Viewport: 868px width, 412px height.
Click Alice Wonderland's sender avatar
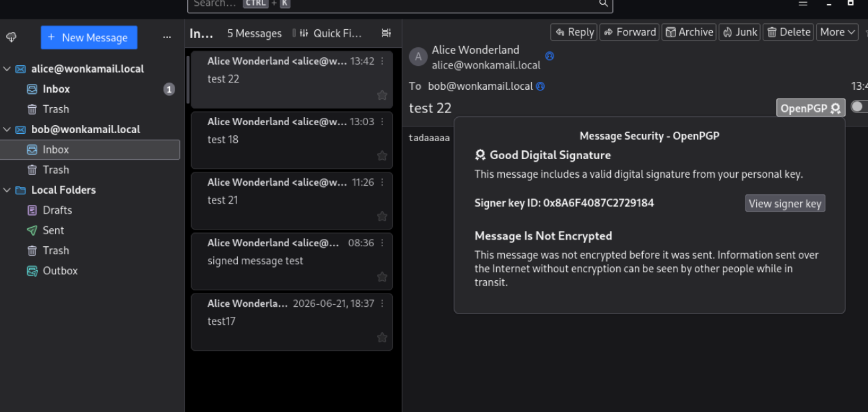pos(418,57)
